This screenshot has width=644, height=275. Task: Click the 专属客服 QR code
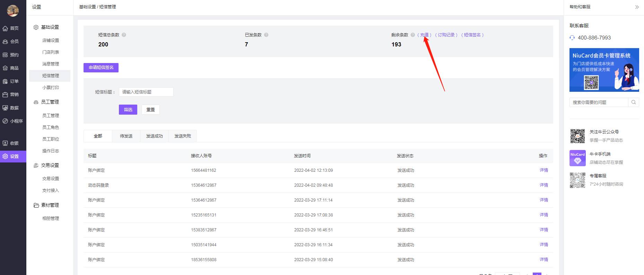[577, 180]
